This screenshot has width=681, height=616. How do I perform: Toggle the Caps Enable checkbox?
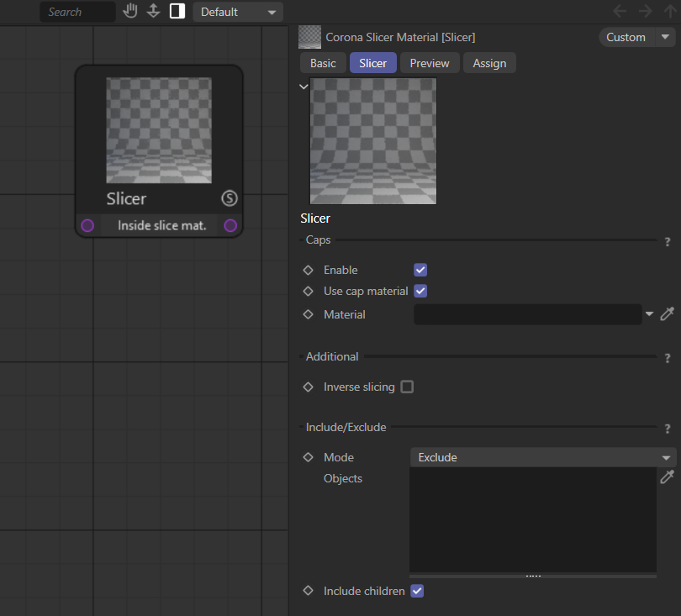pos(420,270)
